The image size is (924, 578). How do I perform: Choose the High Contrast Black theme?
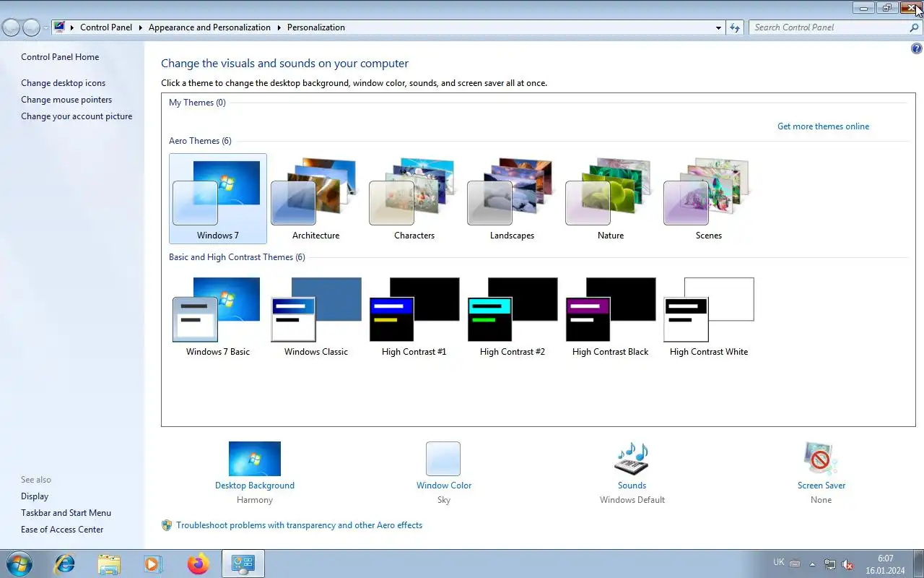[611, 316]
